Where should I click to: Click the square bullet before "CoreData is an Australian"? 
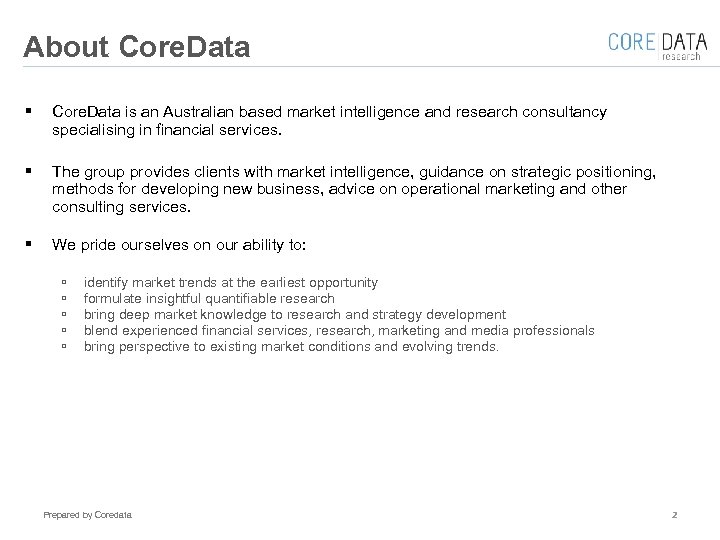point(33,112)
